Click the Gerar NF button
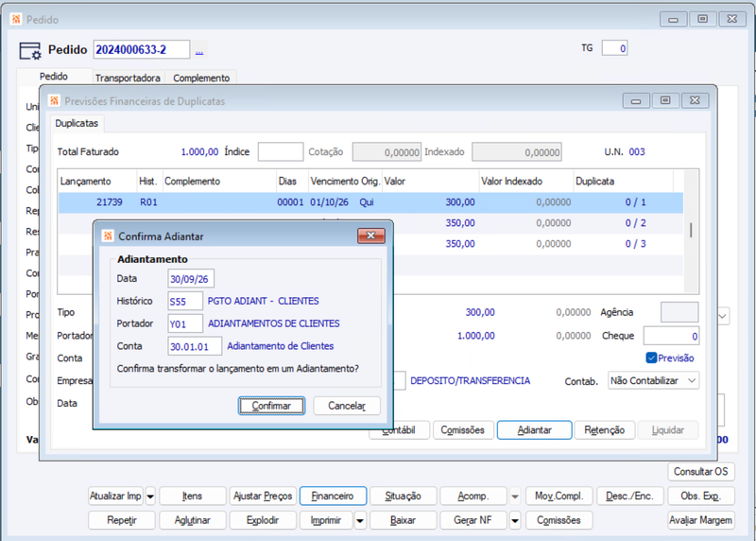Screen dimensions: 756x541 coord(473,521)
